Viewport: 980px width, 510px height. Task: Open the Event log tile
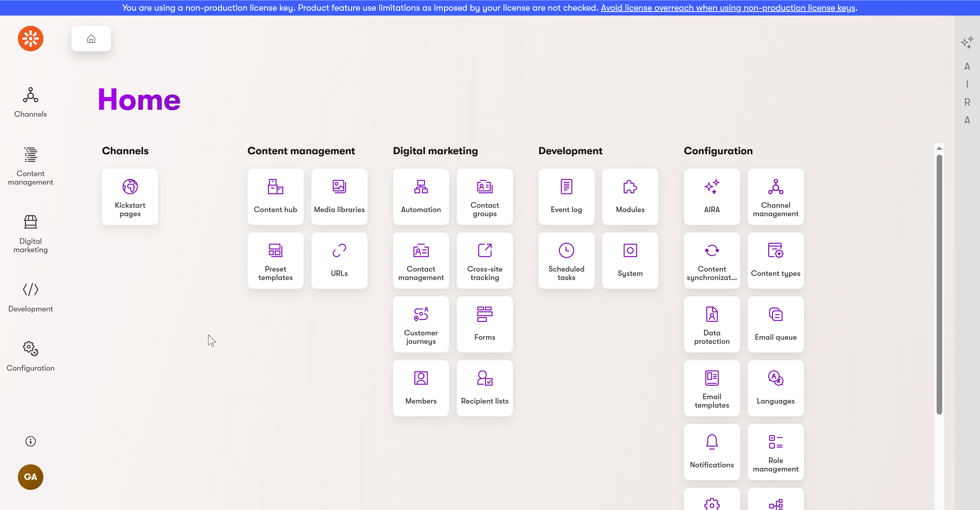566,196
